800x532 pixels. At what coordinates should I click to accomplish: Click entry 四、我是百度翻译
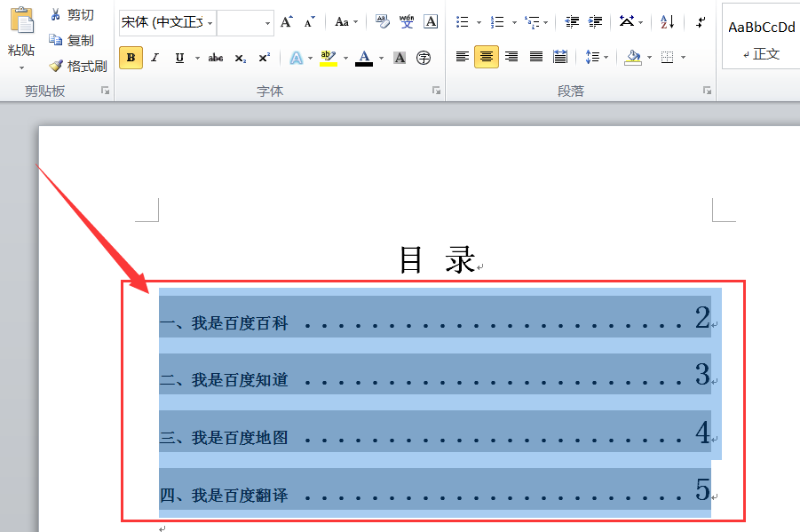[224, 496]
